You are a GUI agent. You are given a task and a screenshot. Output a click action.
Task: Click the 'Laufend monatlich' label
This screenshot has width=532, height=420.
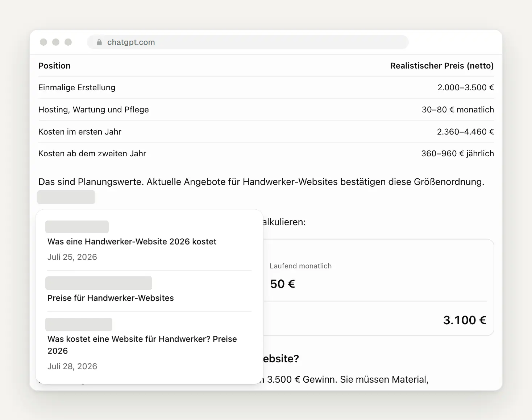(x=300, y=266)
